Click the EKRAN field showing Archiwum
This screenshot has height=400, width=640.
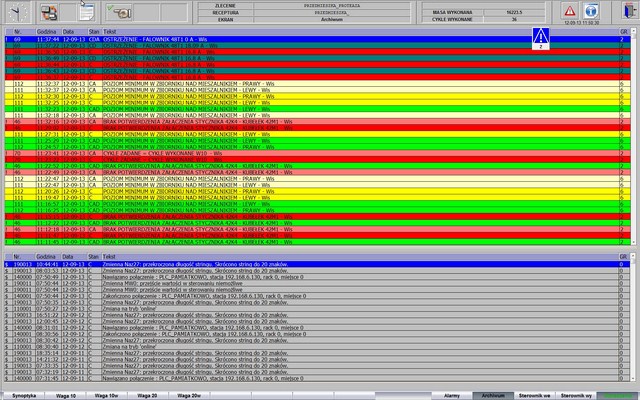click(332, 20)
